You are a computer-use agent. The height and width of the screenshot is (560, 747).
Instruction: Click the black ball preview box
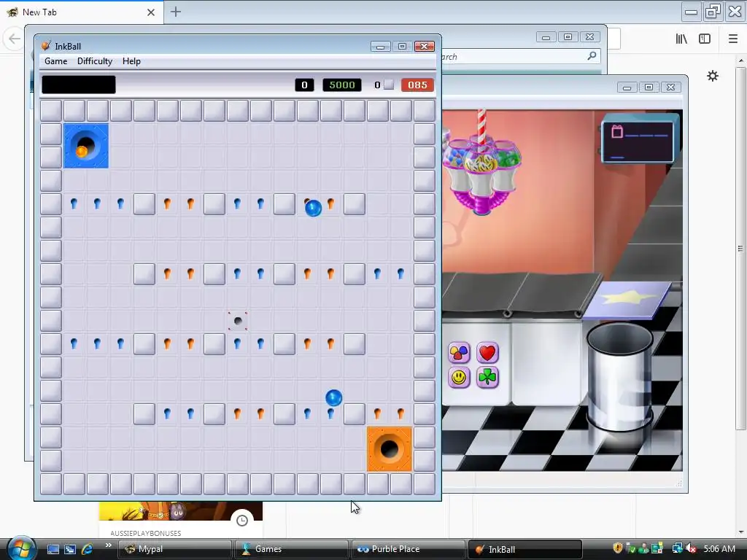[x=79, y=85]
